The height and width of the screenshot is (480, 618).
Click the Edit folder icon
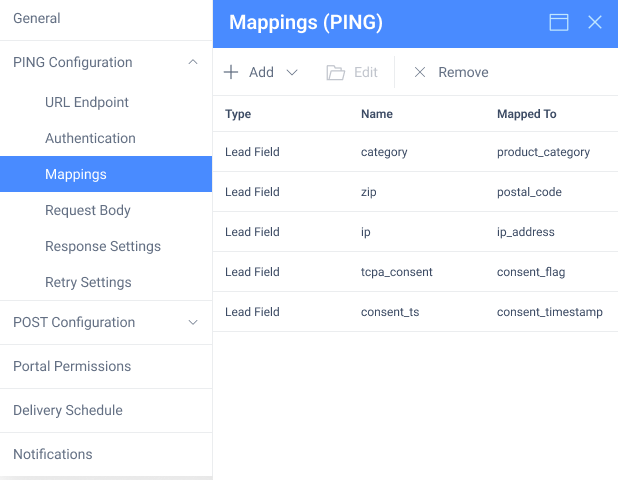[x=335, y=73]
